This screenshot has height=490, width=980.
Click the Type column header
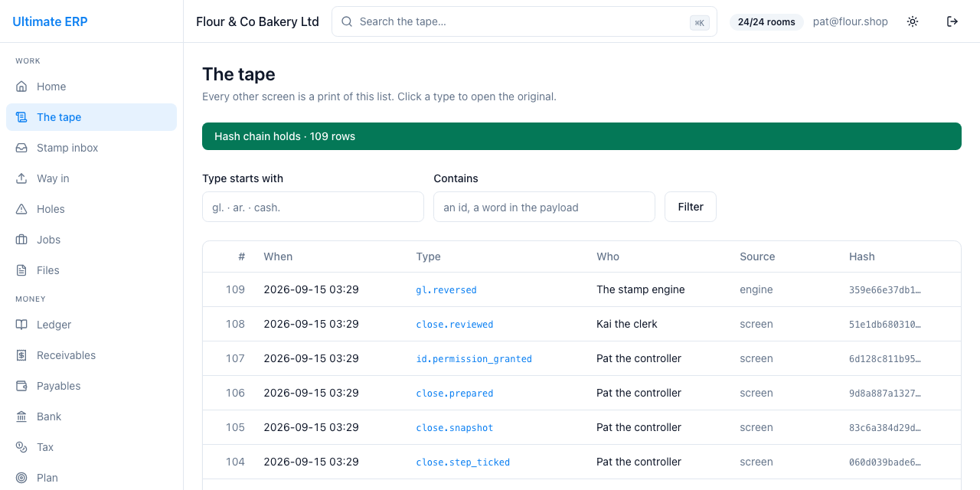(x=428, y=256)
